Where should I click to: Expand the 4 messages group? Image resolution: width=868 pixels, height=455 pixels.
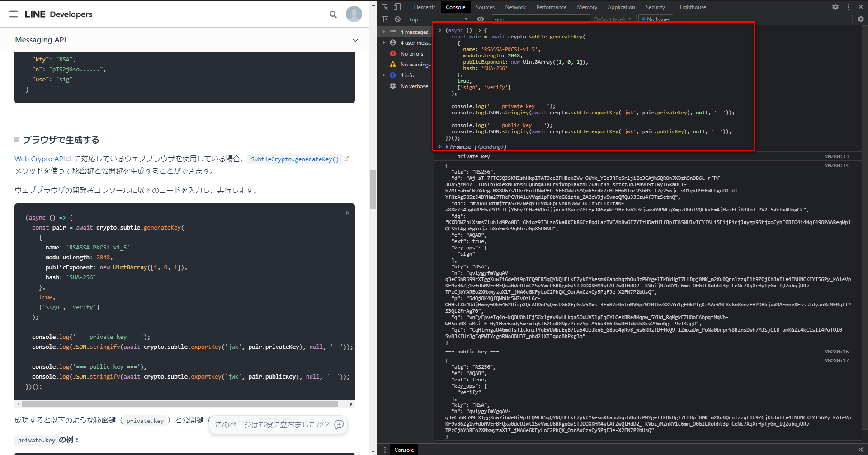(384, 32)
